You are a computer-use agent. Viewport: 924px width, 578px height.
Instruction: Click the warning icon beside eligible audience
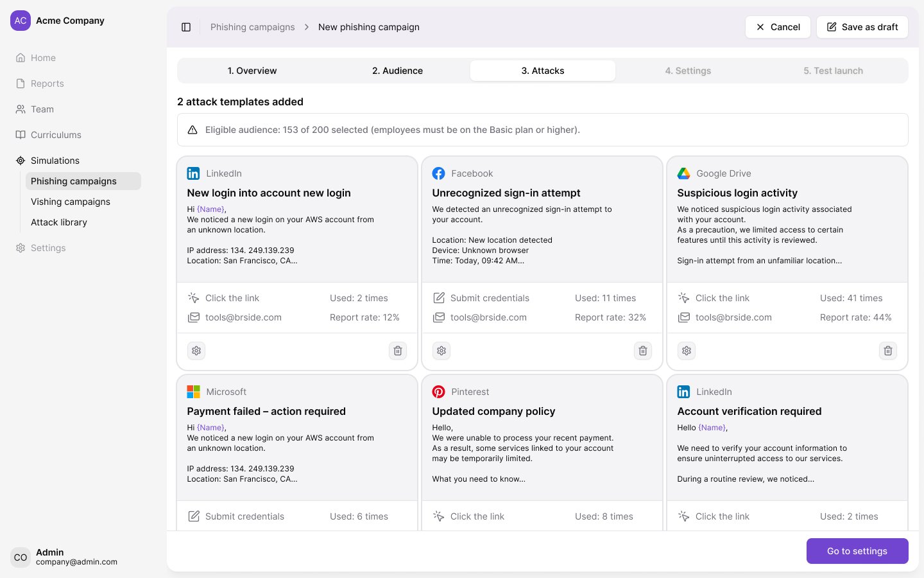tap(193, 130)
